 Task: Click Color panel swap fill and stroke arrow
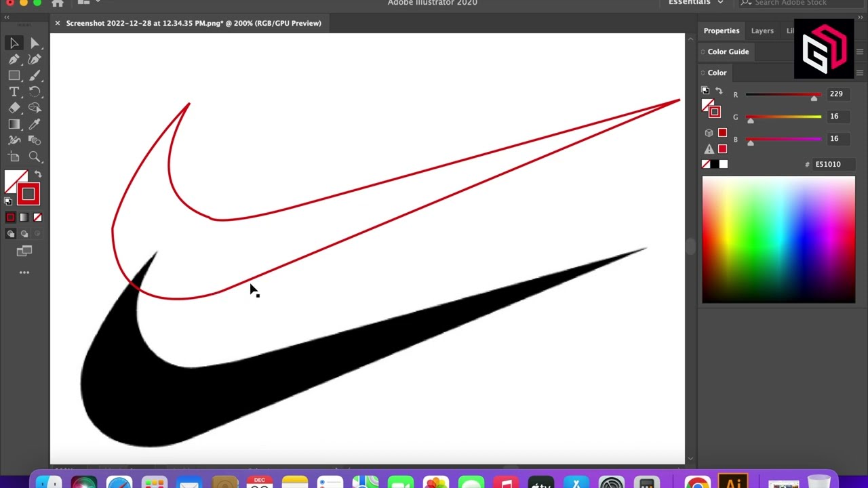[719, 91]
